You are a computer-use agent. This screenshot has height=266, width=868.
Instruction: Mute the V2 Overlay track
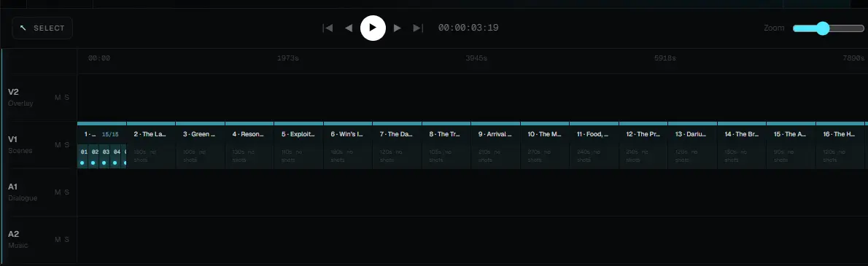pyautogui.click(x=58, y=98)
